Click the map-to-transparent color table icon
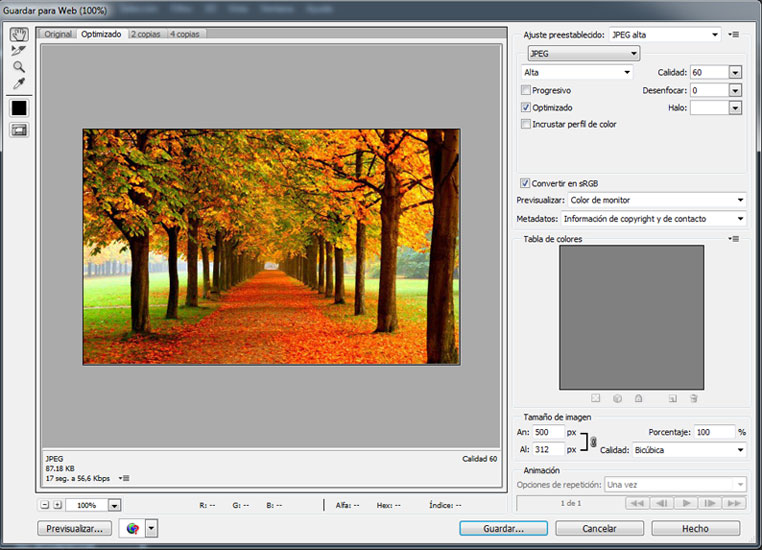 [x=595, y=398]
